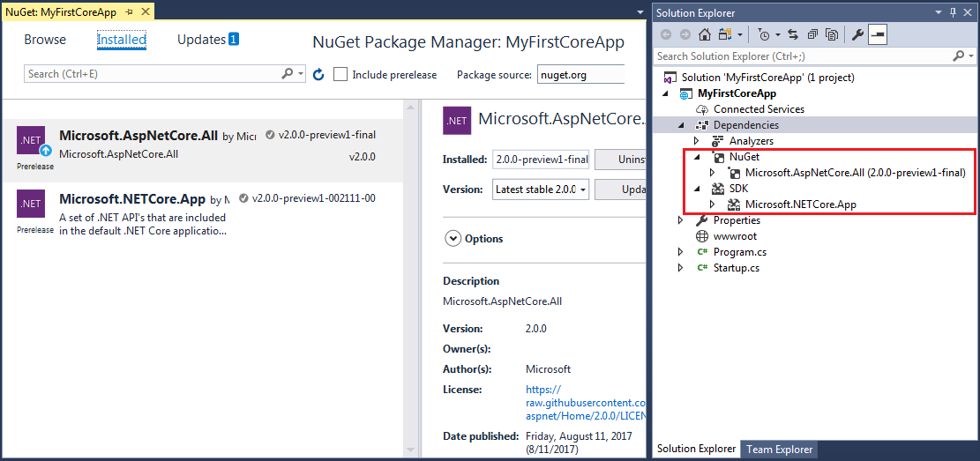This screenshot has height=461, width=980.
Task: Click the Switch Views folder icon
Action: tap(725, 35)
